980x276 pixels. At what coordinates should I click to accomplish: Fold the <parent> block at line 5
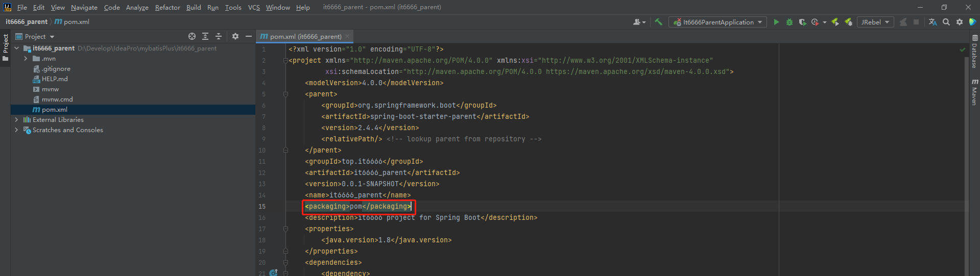coord(285,94)
